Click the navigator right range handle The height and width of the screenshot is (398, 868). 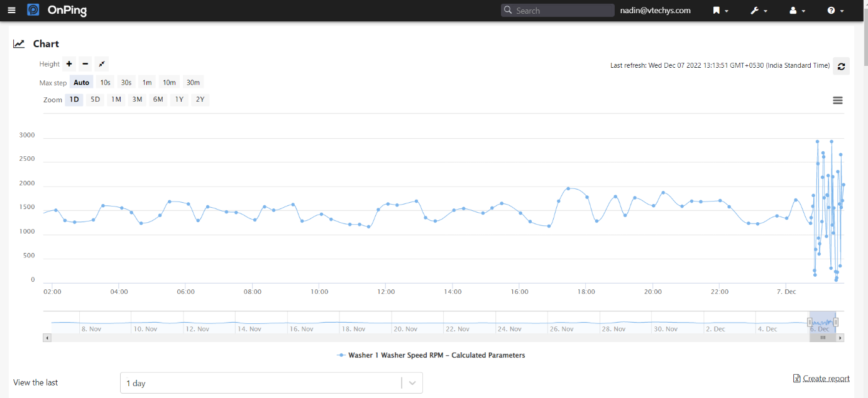tap(836, 322)
